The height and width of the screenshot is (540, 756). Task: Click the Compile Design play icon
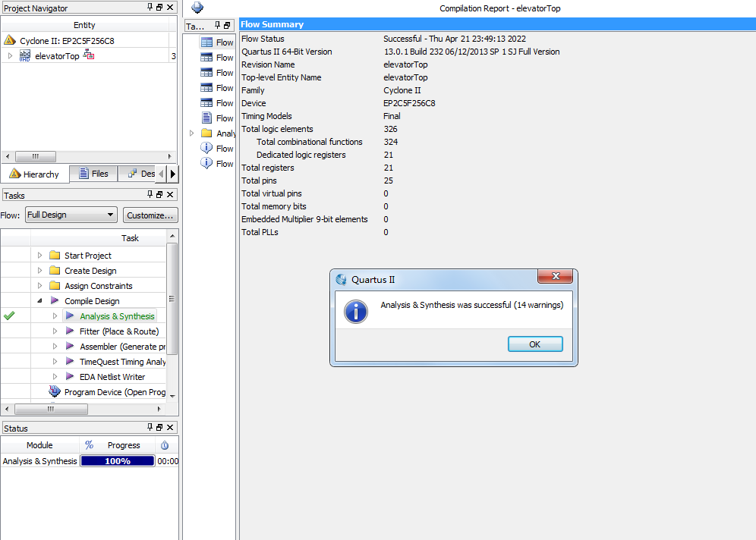pos(55,300)
